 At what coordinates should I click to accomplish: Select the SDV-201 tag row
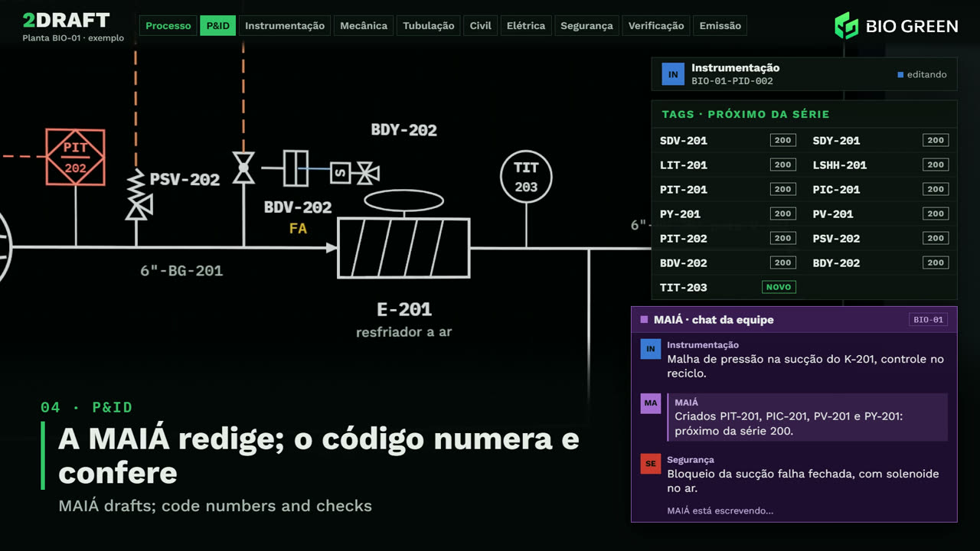pyautogui.click(x=728, y=140)
